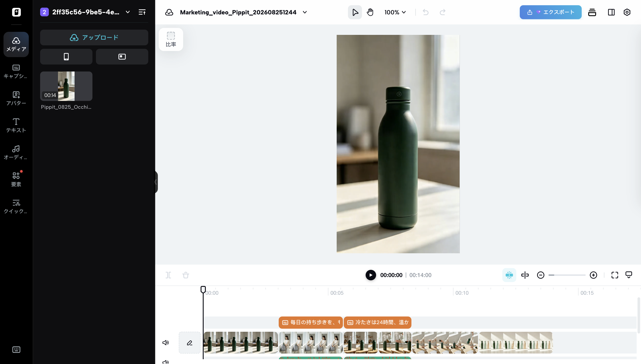
Task: Click the エクスポート export button
Action: (551, 12)
